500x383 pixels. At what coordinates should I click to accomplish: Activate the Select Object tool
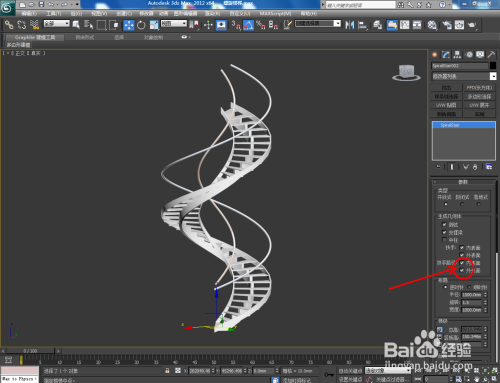coord(76,25)
